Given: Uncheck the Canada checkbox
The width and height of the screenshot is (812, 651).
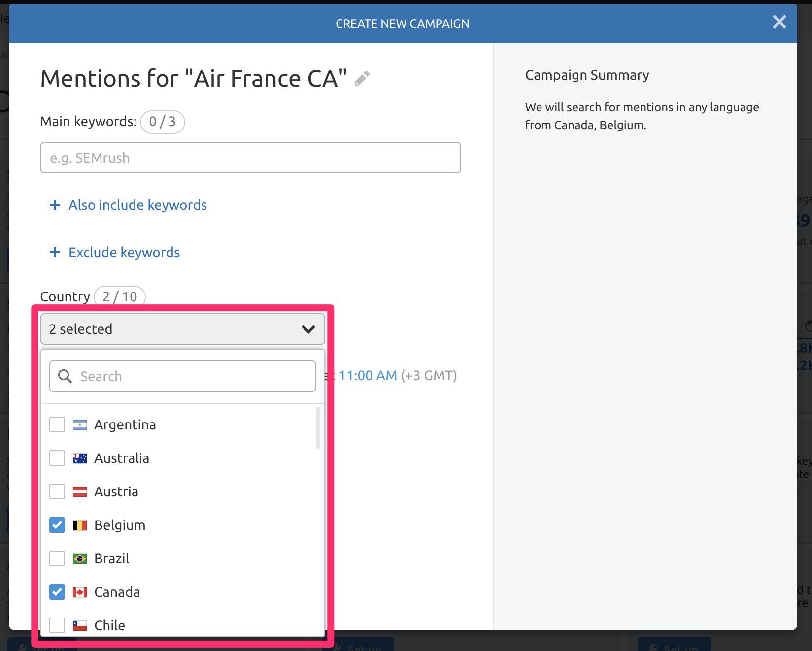Looking at the screenshot, I should point(57,592).
